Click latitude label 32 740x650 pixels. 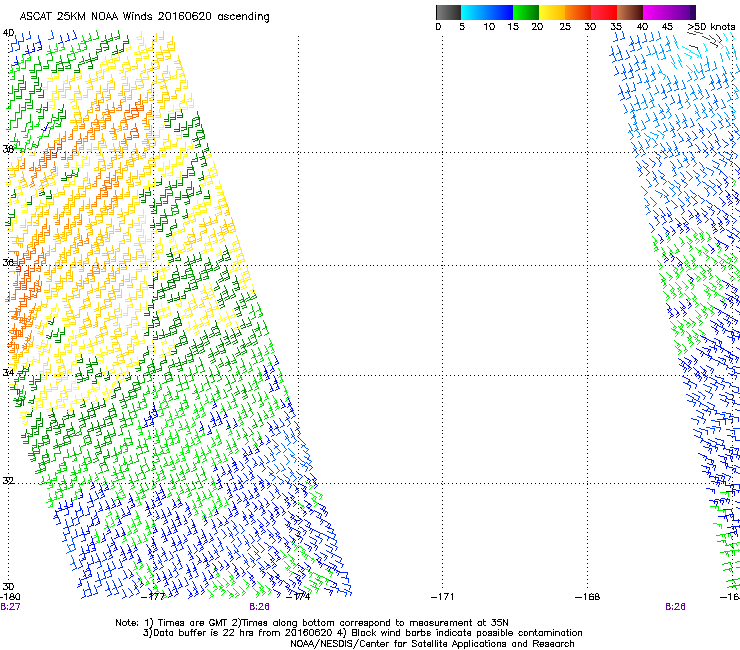(x=8, y=481)
